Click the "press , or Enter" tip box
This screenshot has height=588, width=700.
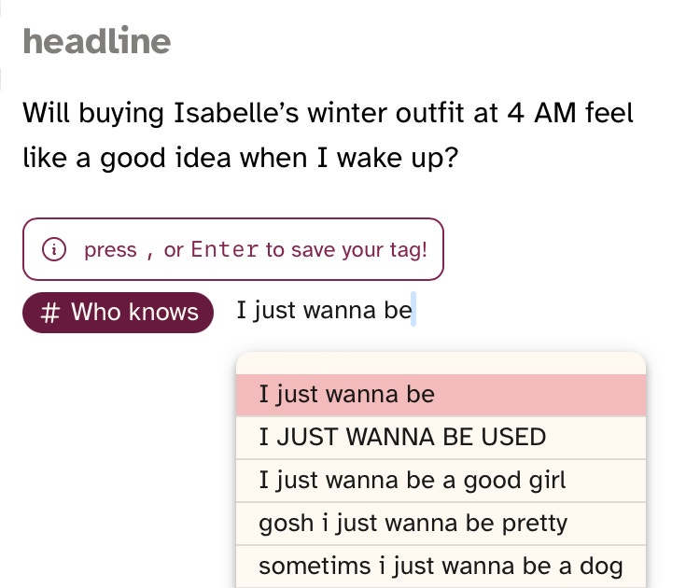232,249
